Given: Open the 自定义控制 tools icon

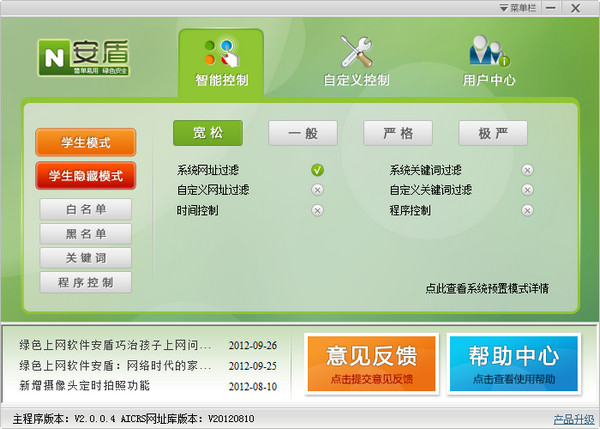Looking at the screenshot, I should point(356,52).
